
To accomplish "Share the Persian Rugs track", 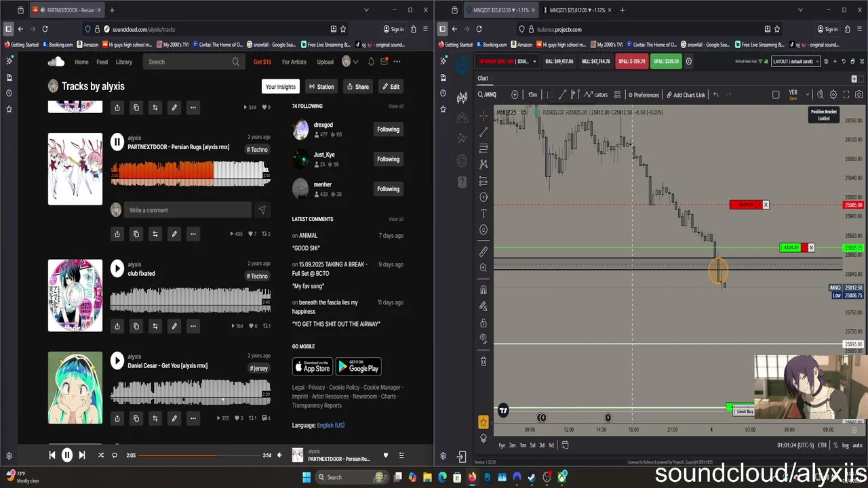I will pos(117,234).
